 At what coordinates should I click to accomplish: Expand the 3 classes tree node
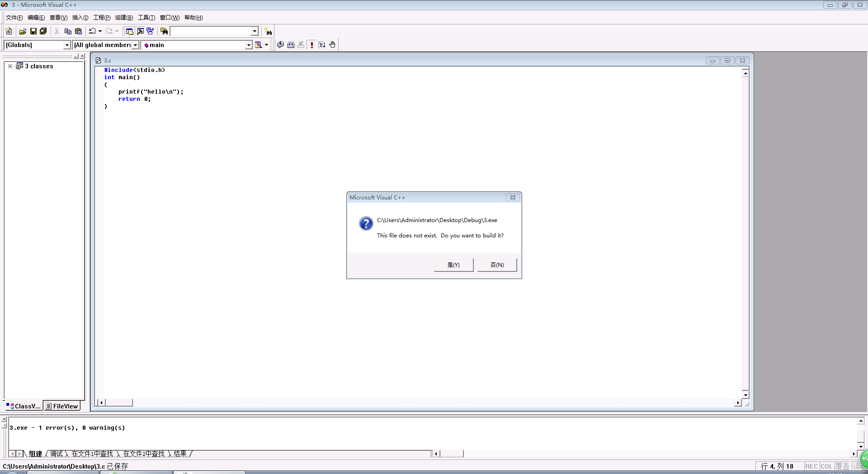[10, 66]
